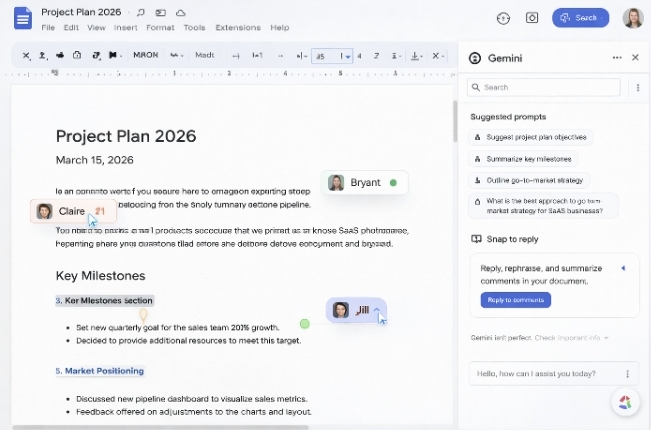Open the Format menu
This screenshot has width=651, height=430.
(x=160, y=28)
